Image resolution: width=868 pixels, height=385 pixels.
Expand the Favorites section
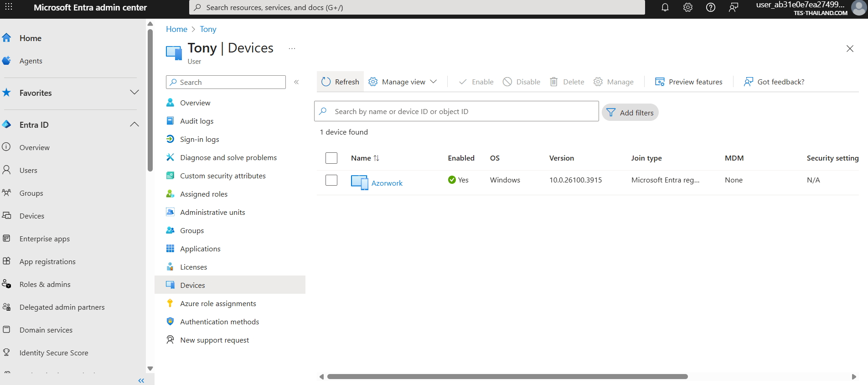point(134,93)
